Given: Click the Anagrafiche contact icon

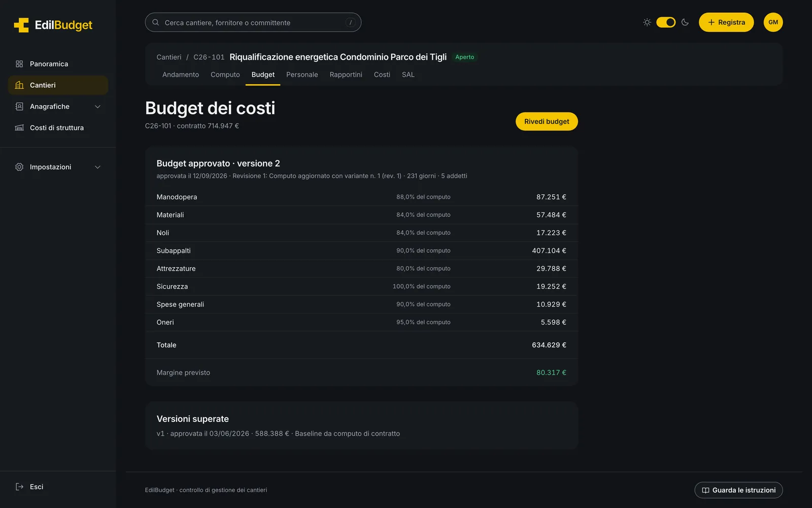Looking at the screenshot, I should pyautogui.click(x=19, y=107).
